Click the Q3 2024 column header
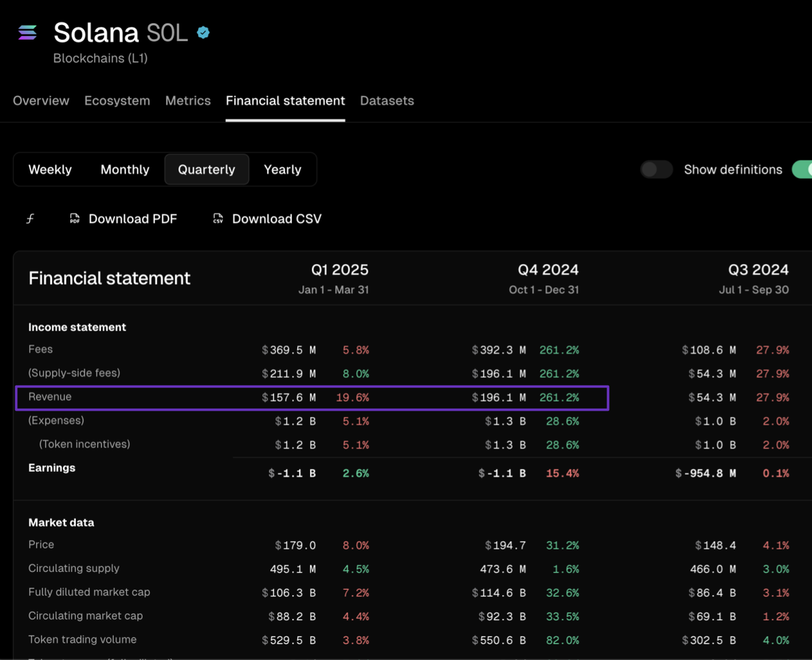 [x=759, y=270]
